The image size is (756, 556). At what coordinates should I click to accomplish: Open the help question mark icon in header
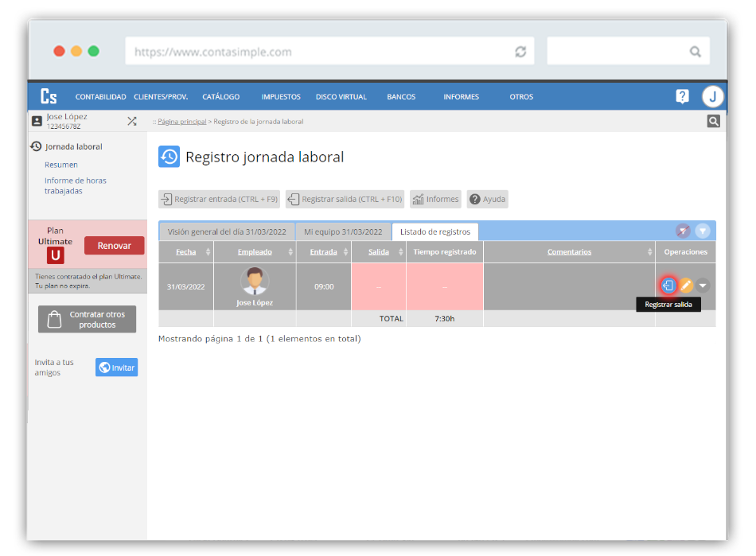pos(682,96)
